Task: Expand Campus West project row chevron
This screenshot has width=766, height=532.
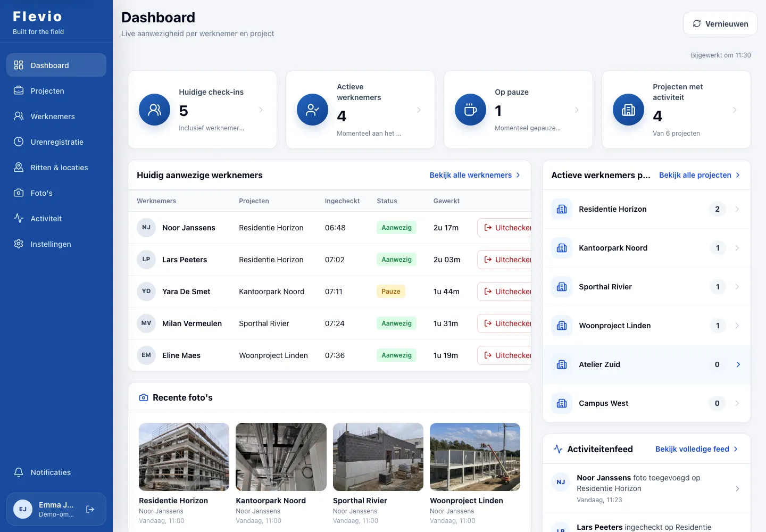Action: coord(737,403)
